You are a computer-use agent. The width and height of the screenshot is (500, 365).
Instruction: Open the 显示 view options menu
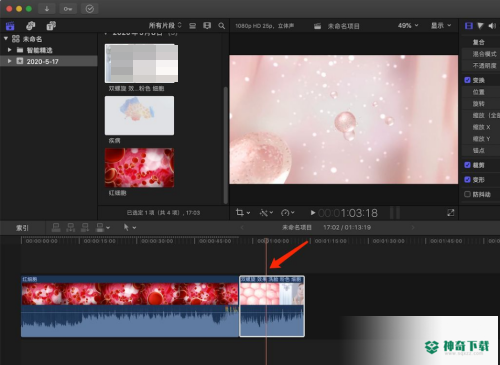(441, 26)
